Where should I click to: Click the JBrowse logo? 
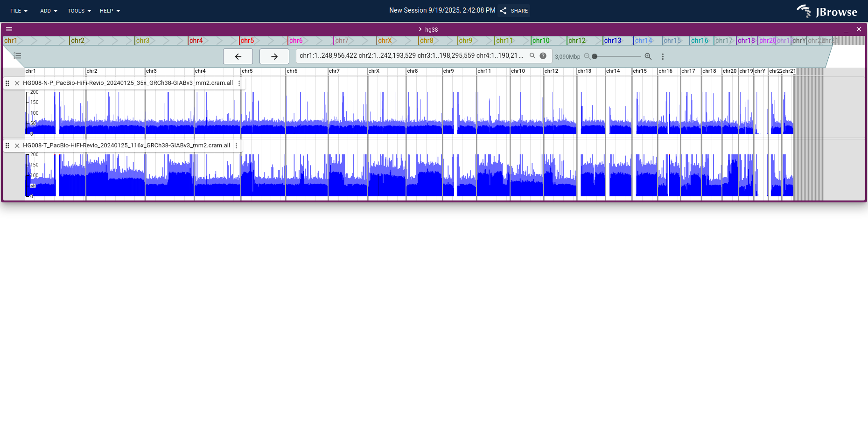[x=827, y=11]
